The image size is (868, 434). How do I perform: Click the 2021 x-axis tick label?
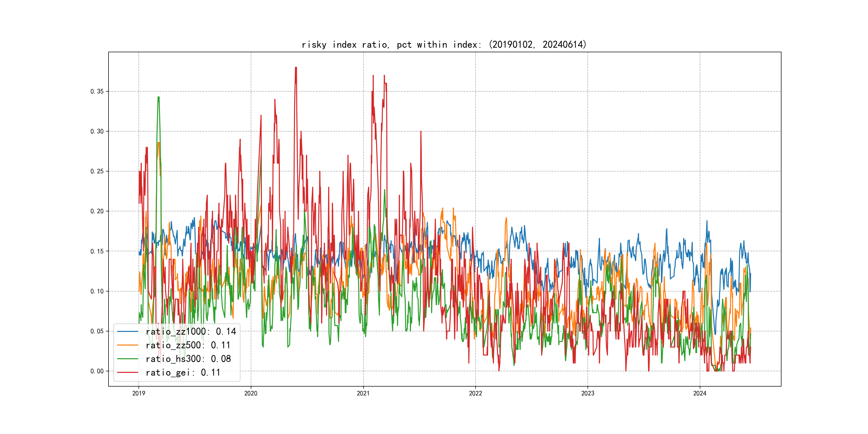(x=363, y=393)
